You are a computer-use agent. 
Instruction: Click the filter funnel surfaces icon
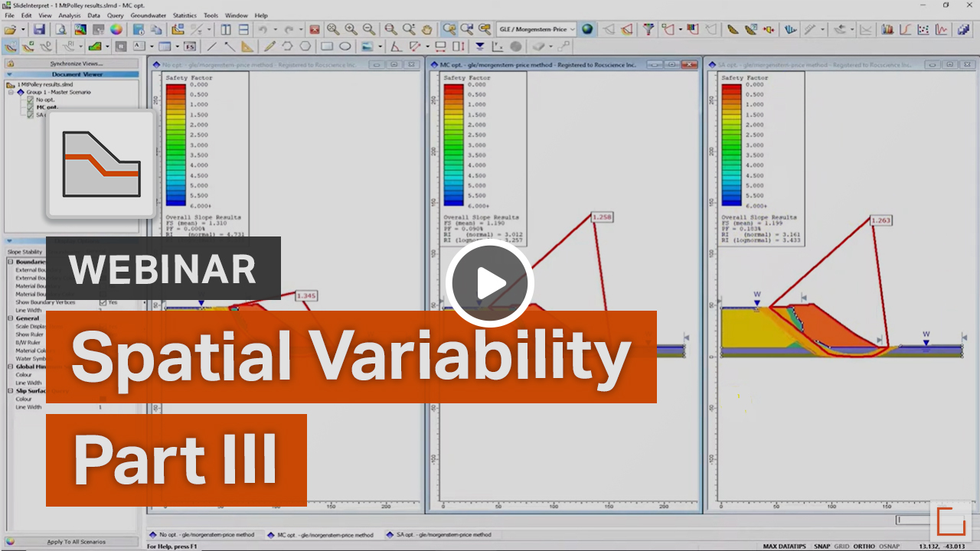click(648, 29)
